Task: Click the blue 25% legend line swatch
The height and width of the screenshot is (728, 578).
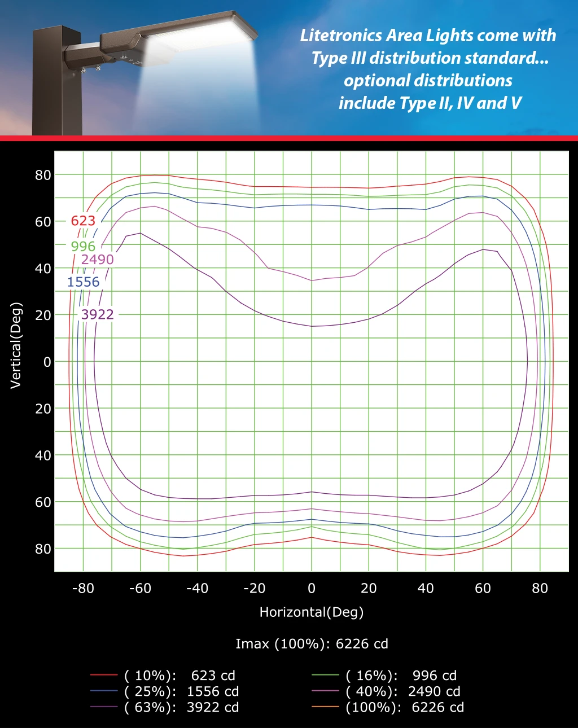Action: [x=104, y=691]
